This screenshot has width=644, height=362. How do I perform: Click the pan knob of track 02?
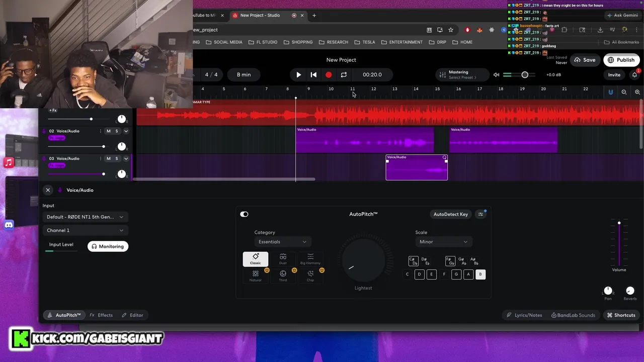click(x=121, y=146)
